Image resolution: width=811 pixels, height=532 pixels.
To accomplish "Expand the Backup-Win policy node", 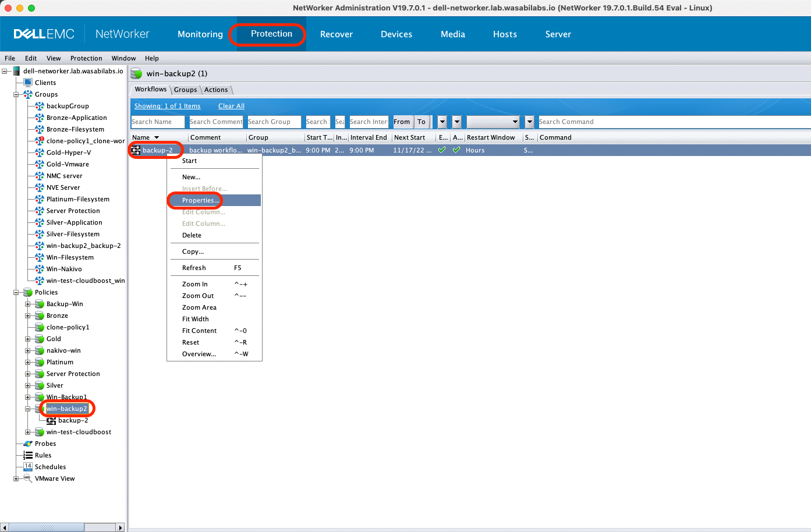I will click(x=27, y=304).
